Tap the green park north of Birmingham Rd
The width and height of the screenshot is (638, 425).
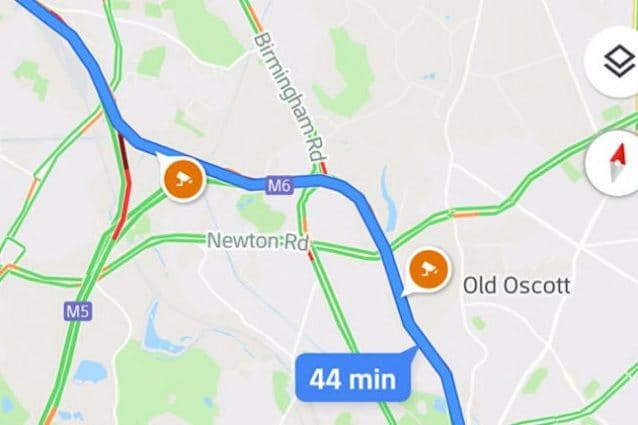click(x=344, y=73)
